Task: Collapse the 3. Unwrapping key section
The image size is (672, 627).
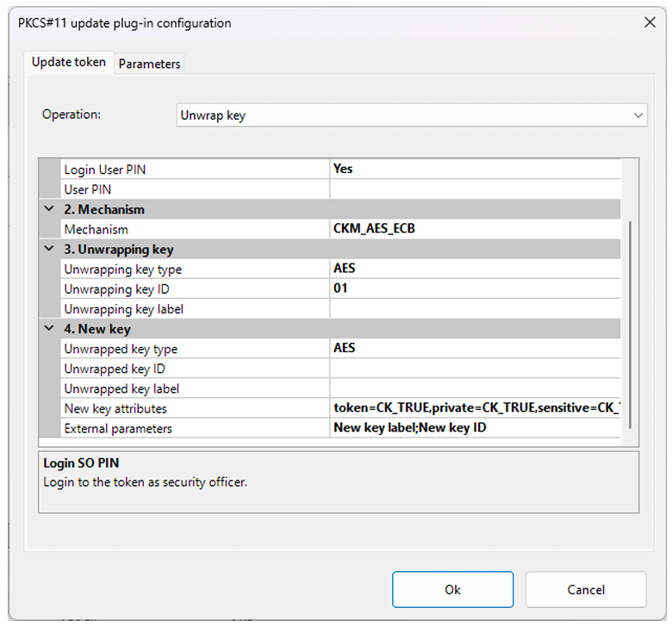Action: (49, 249)
